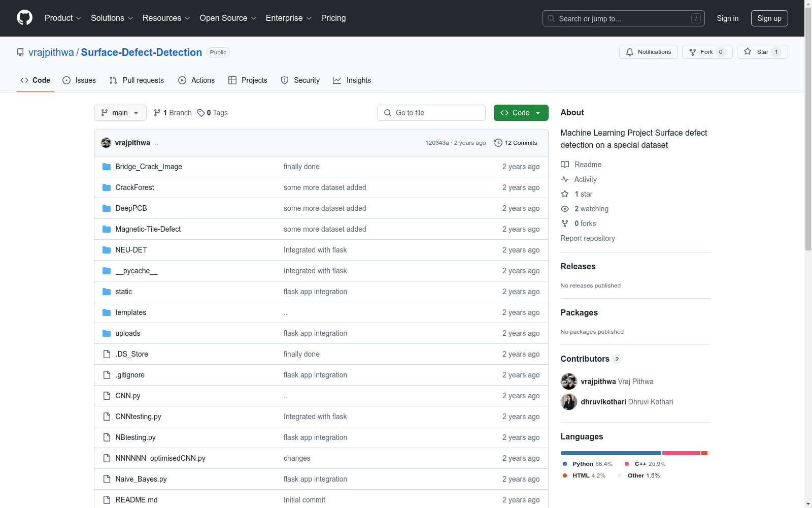The image size is (812, 508).
Task: Open the Readme book icon link
Action: (565, 165)
